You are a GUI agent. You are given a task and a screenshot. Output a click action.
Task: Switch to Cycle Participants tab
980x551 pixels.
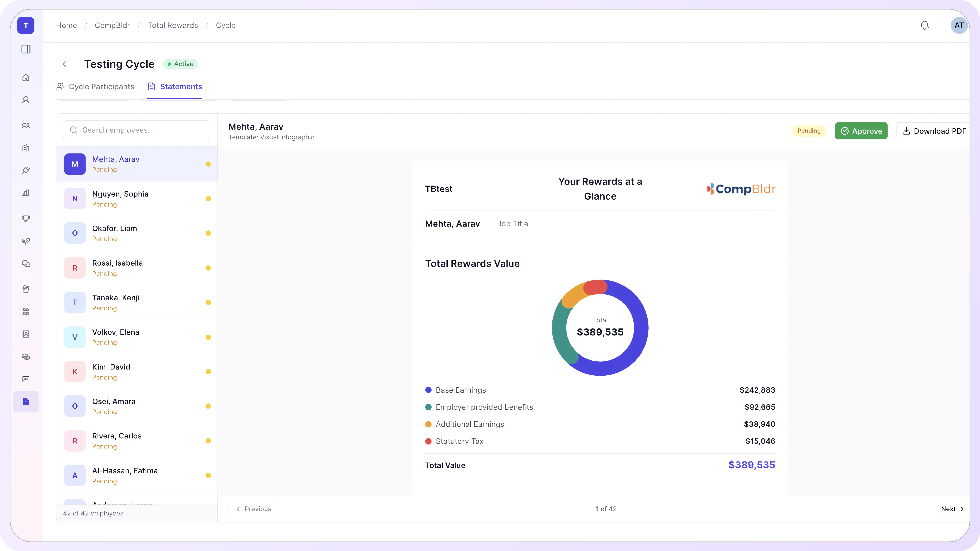[x=96, y=87]
